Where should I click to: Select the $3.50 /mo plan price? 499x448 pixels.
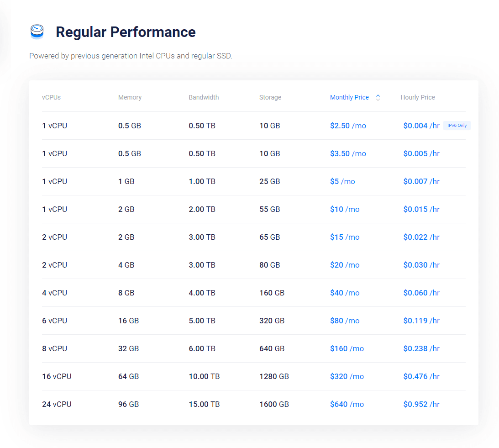(x=348, y=153)
